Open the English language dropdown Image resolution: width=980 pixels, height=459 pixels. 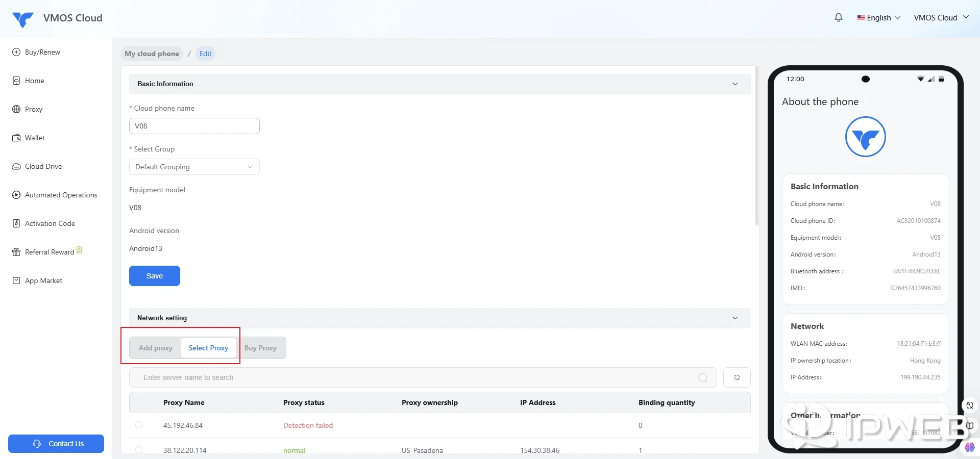click(x=878, y=18)
